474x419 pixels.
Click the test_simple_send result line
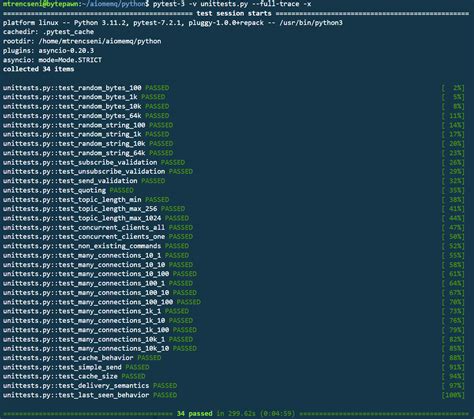point(76,367)
